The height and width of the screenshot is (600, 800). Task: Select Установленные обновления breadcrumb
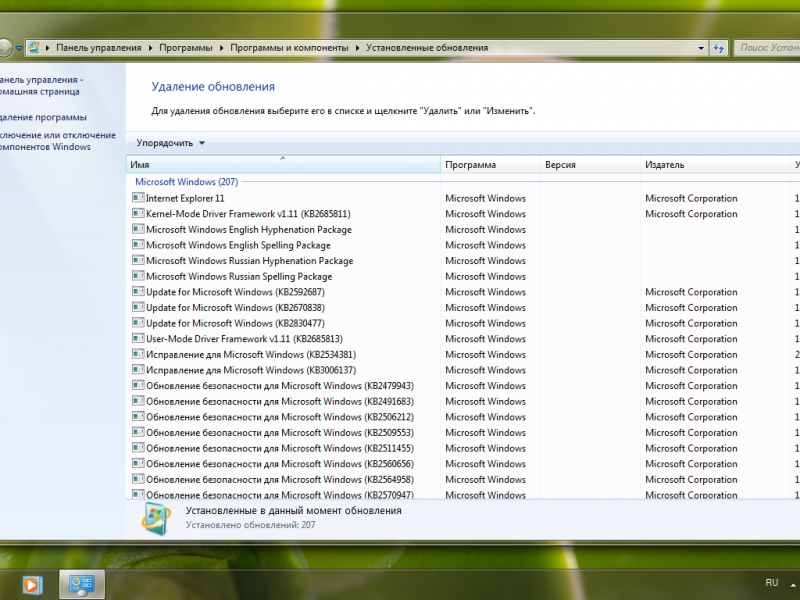[x=427, y=48]
